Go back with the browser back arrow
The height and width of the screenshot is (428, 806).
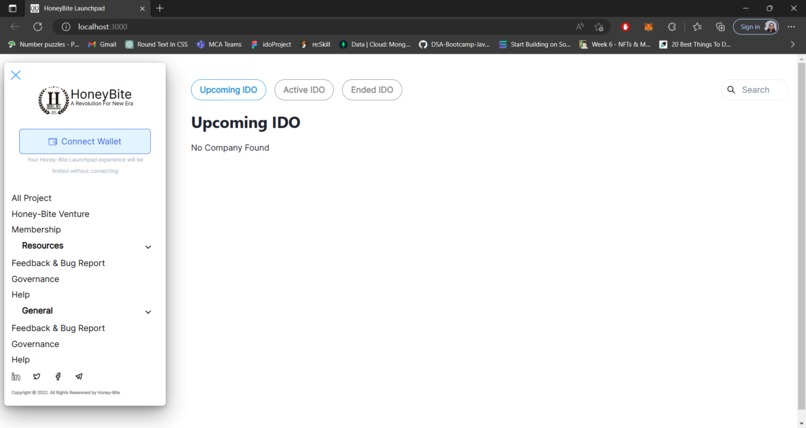point(14,27)
